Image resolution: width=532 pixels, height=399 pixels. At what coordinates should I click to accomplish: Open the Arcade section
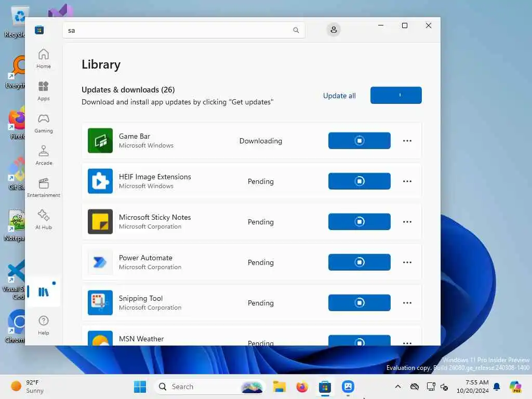(44, 156)
